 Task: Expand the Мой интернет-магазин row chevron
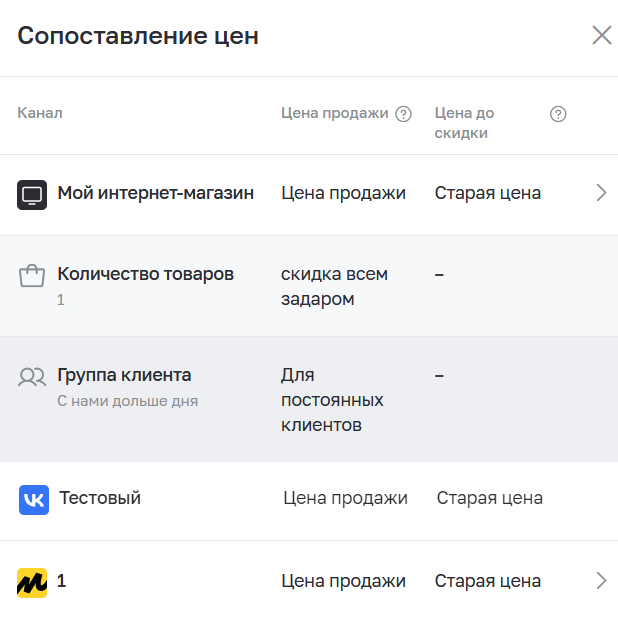tap(601, 193)
